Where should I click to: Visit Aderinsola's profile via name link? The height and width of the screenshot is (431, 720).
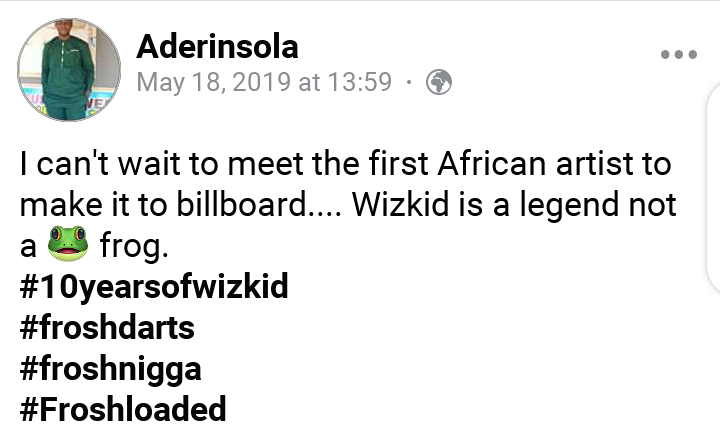(x=217, y=46)
